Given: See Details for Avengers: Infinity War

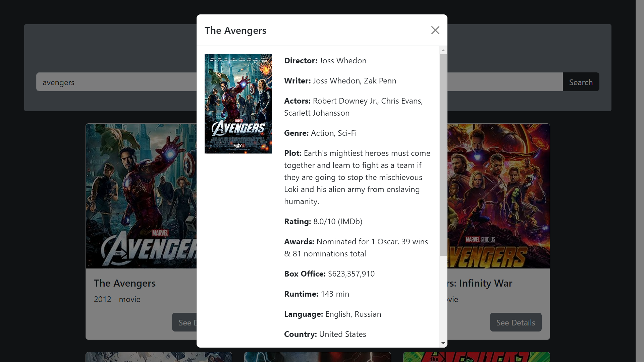Looking at the screenshot, I should [516, 322].
